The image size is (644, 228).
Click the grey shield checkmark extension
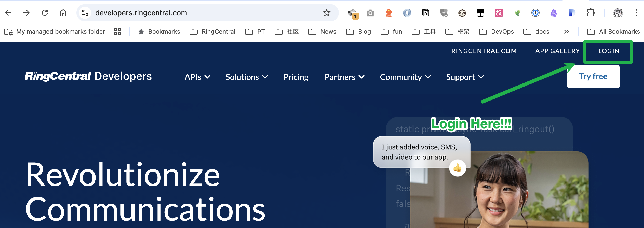[x=444, y=13]
